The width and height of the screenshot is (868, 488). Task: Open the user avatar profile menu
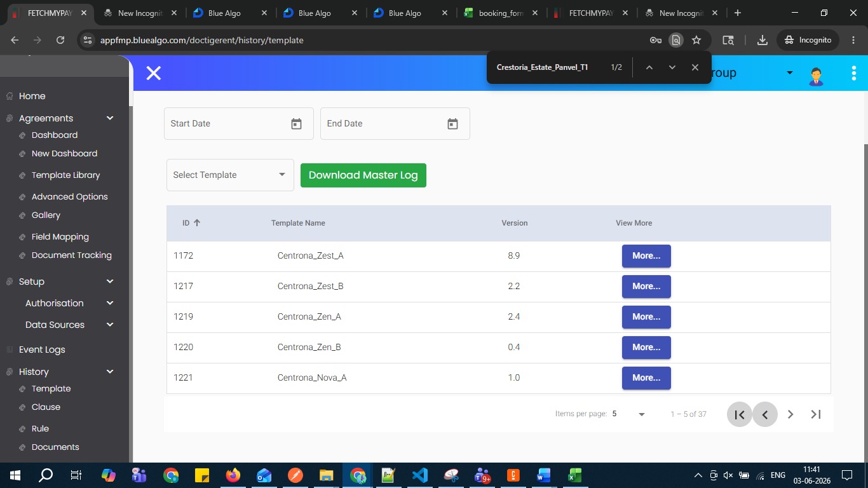(816, 76)
